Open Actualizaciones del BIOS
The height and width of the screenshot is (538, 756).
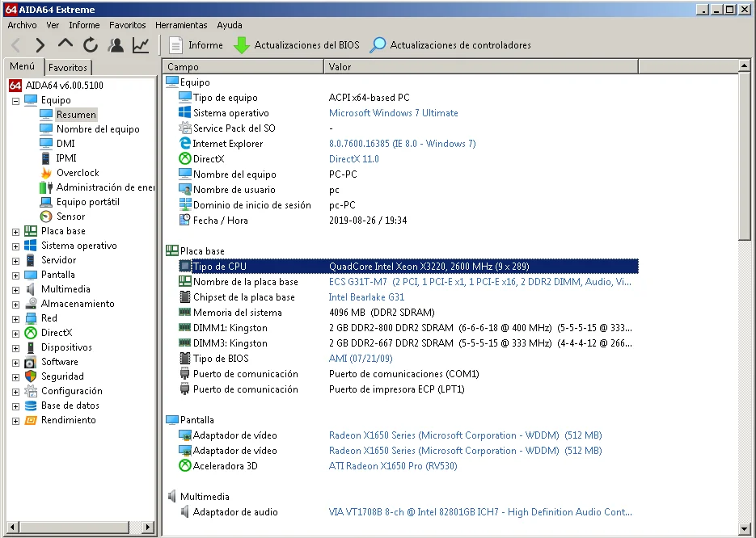pyautogui.click(x=297, y=45)
